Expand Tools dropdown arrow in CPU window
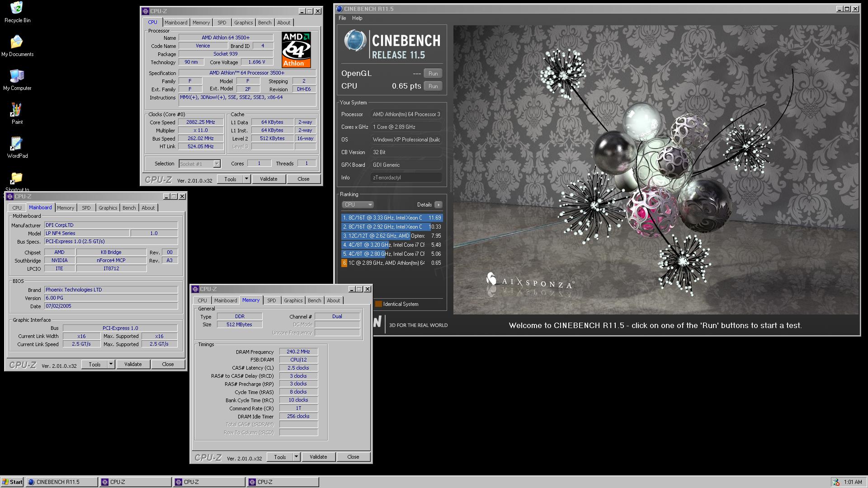Image resolution: width=868 pixels, height=488 pixels. point(246,179)
